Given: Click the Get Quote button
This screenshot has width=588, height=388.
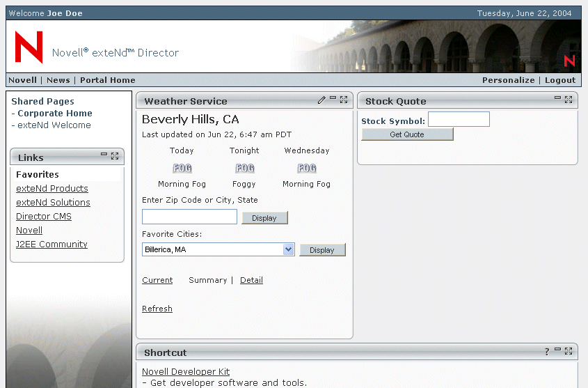Looking at the screenshot, I should click(407, 134).
